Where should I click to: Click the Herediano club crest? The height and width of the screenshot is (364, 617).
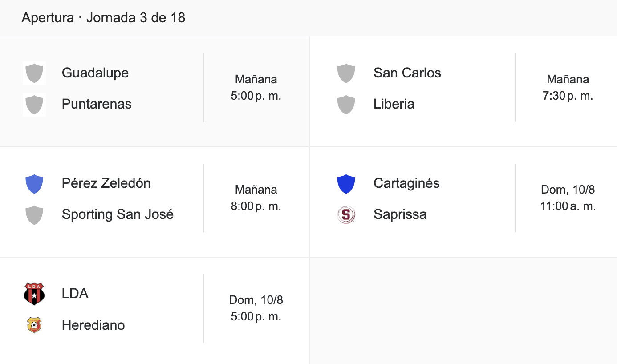[x=34, y=325]
